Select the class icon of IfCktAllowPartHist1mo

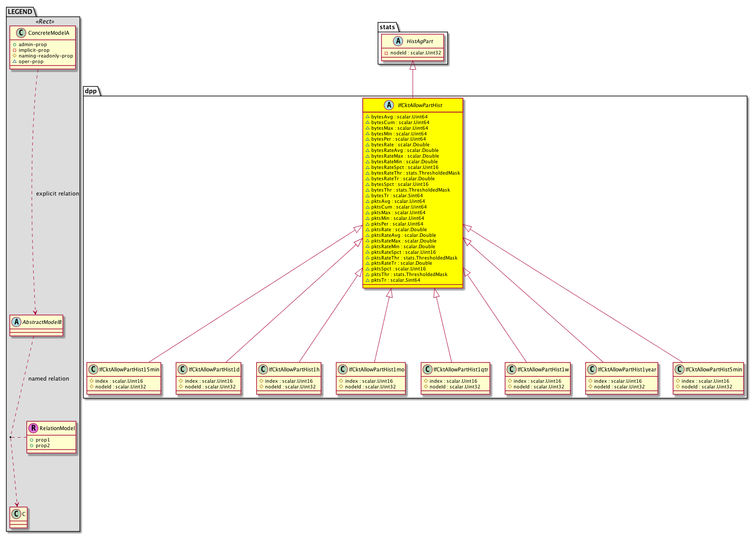point(343,370)
